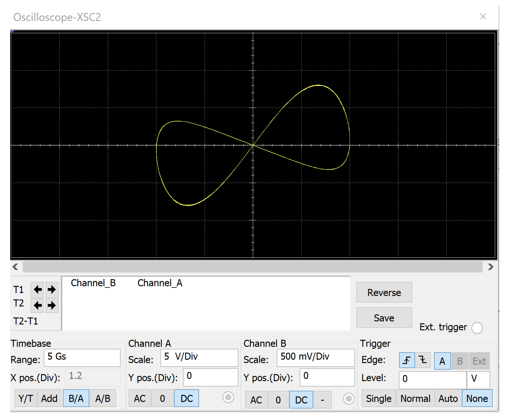506x420 pixels.
Task: Click Channel B terminal radio circle
Action: coord(349,399)
